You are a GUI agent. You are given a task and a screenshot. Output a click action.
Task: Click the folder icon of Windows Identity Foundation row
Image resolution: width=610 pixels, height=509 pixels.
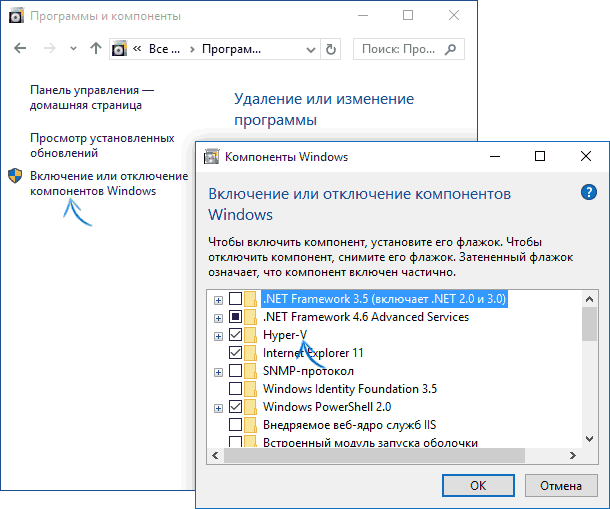coord(251,389)
